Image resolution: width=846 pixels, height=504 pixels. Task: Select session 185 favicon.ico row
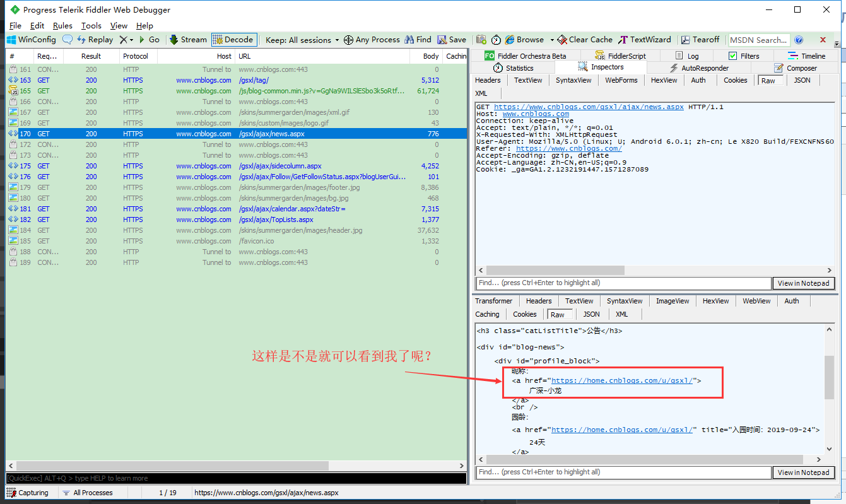[x=237, y=241]
